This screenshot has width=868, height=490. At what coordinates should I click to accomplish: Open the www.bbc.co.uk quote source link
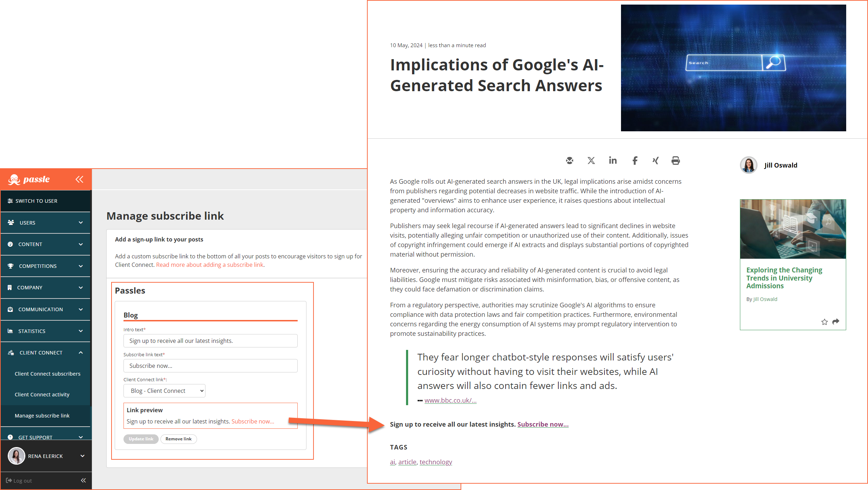[450, 400]
